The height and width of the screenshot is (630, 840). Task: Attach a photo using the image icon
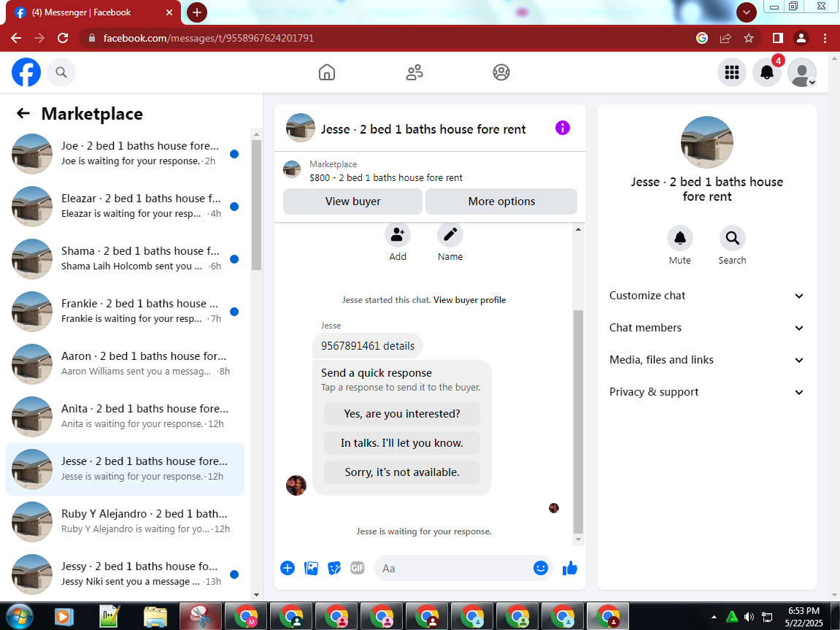(311, 568)
